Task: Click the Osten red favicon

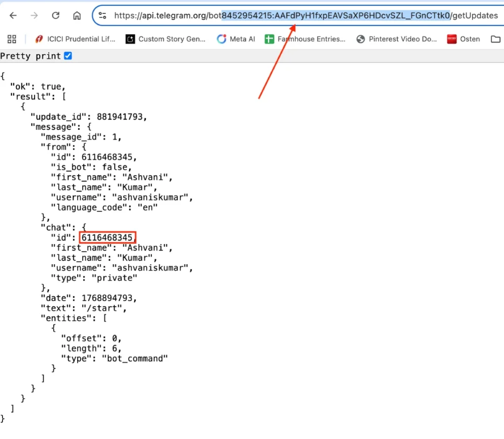Action: (x=452, y=39)
